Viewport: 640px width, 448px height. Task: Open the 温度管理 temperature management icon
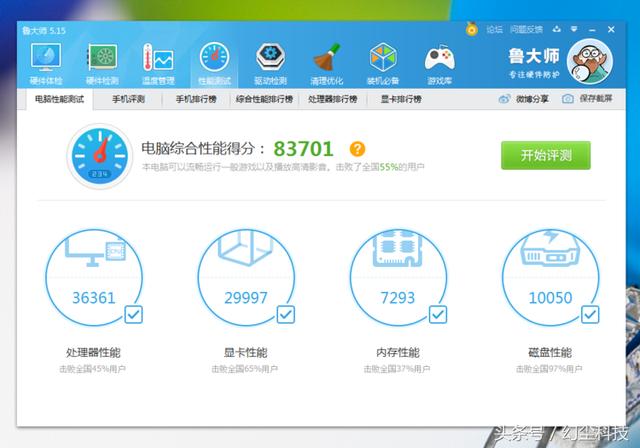[x=158, y=64]
